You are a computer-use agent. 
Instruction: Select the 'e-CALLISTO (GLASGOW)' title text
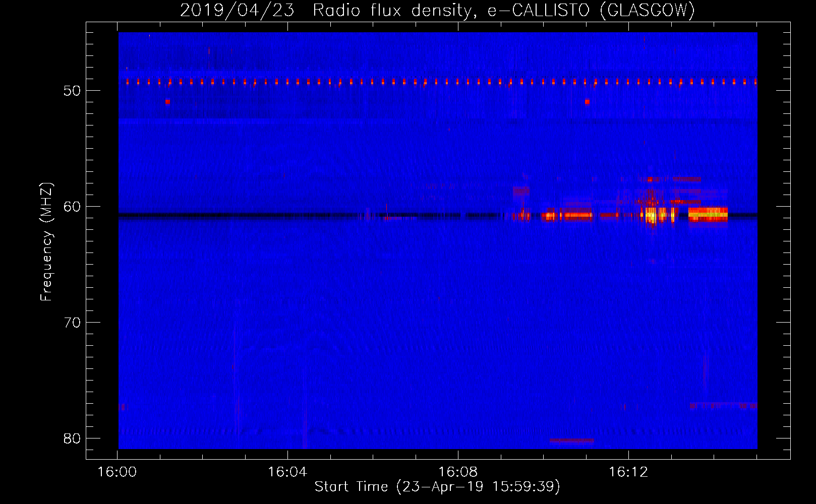[591, 10]
